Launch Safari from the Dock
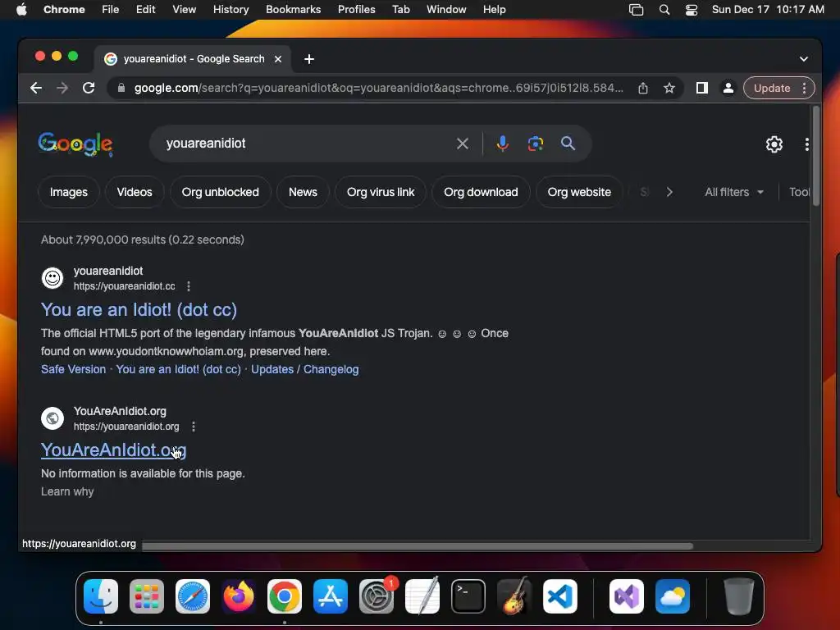 pyautogui.click(x=193, y=596)
